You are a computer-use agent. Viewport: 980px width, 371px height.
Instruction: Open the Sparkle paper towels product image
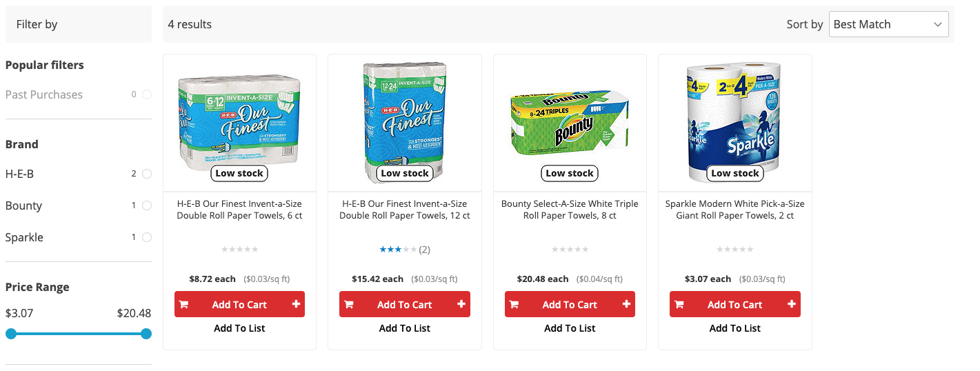coord(735,117)
